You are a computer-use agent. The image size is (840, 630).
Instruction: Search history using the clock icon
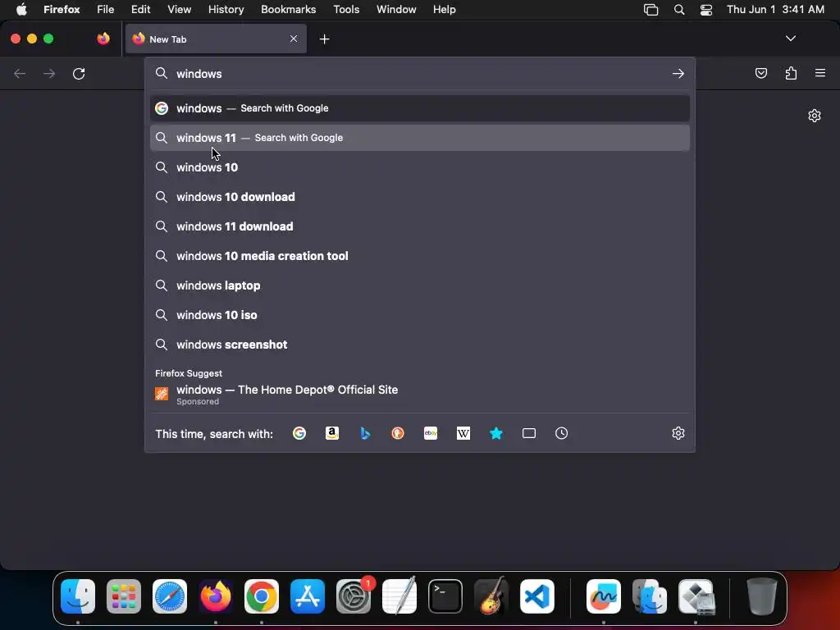561,433
